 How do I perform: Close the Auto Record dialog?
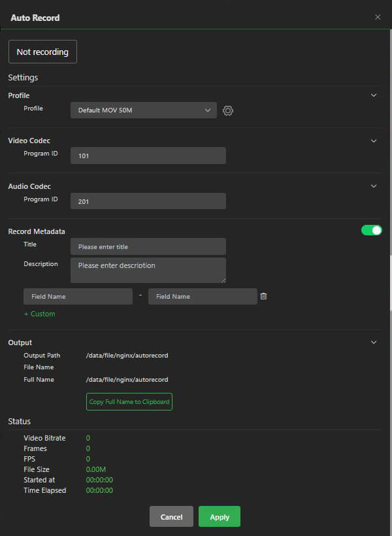pos(378,17)
